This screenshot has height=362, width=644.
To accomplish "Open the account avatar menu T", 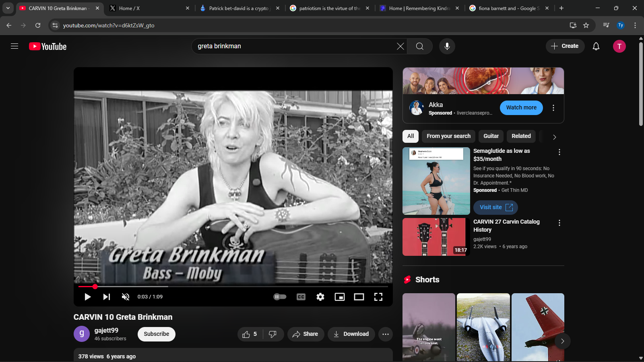I will point(619,46).
